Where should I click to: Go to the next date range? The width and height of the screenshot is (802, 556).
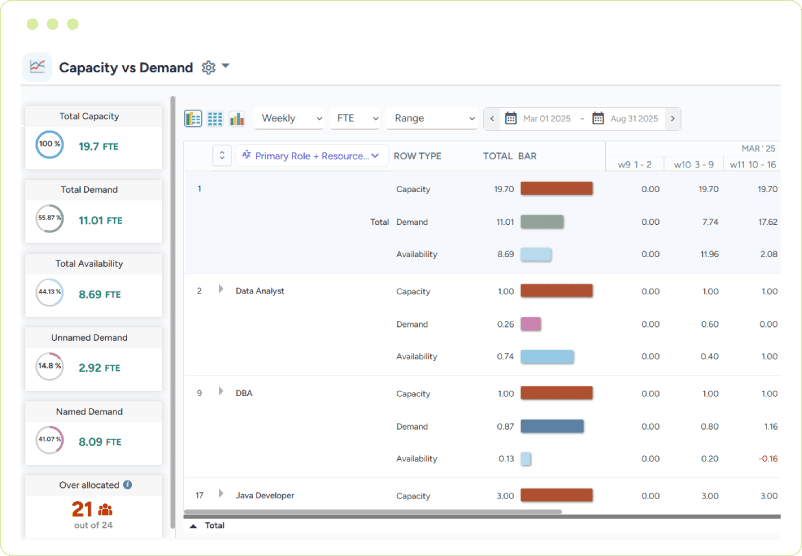point(673,119)
